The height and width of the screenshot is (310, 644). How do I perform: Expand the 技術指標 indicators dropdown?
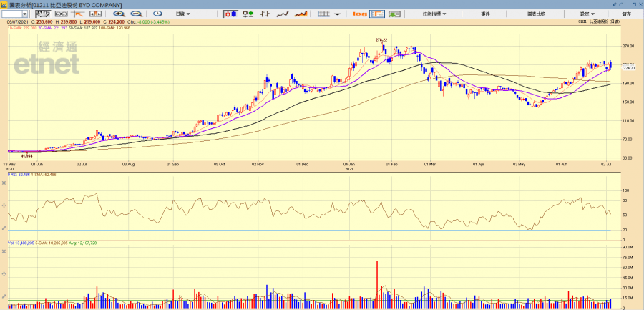click(434, 14)
